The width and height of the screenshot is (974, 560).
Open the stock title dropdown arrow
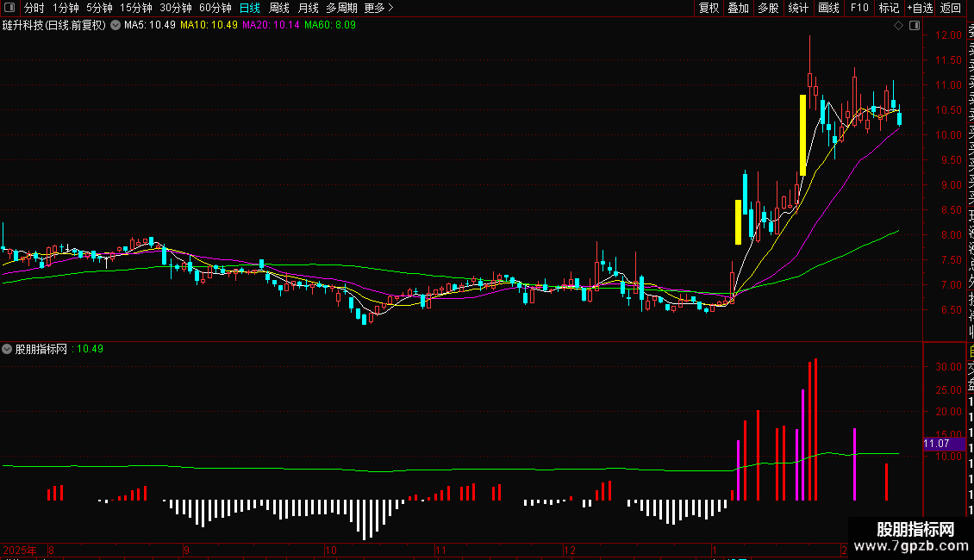point(116,26)
